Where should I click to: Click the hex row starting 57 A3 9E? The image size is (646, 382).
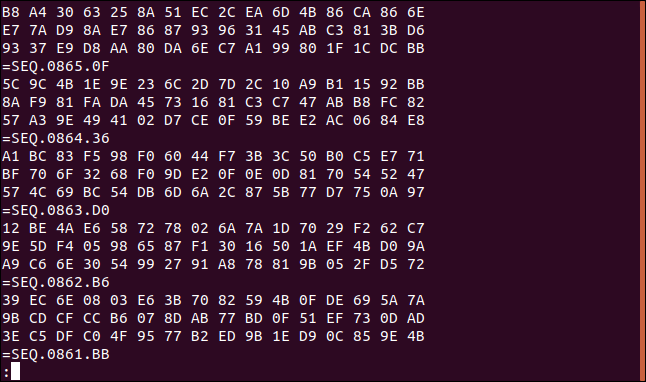[213, 120]
